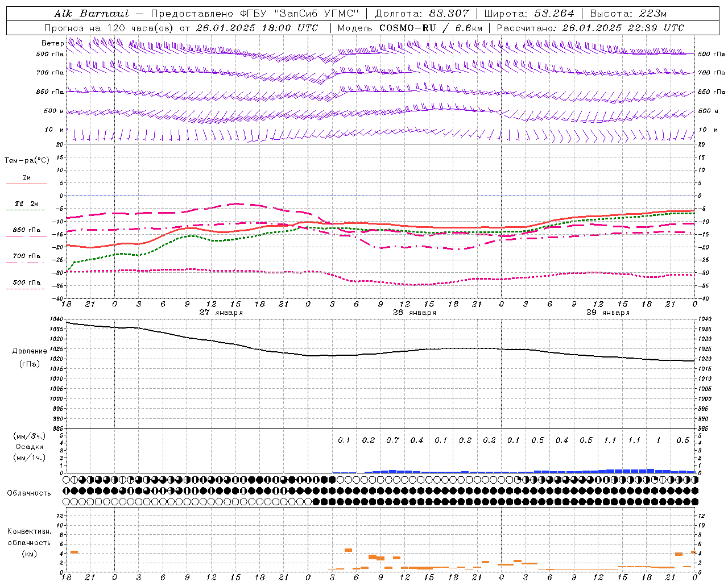The image size is (728, 582).
Task: Click the Ветер wind panel label
Action: coord(52,43)
